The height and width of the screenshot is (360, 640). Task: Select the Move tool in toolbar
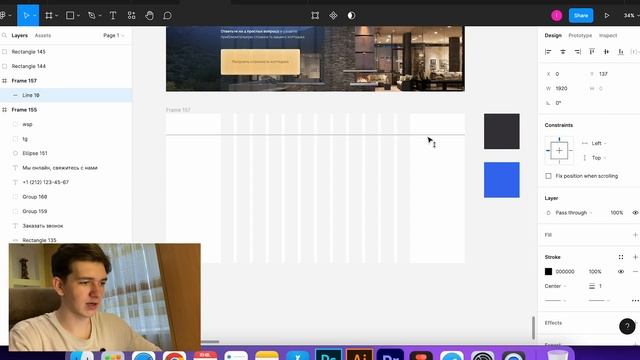26,16
